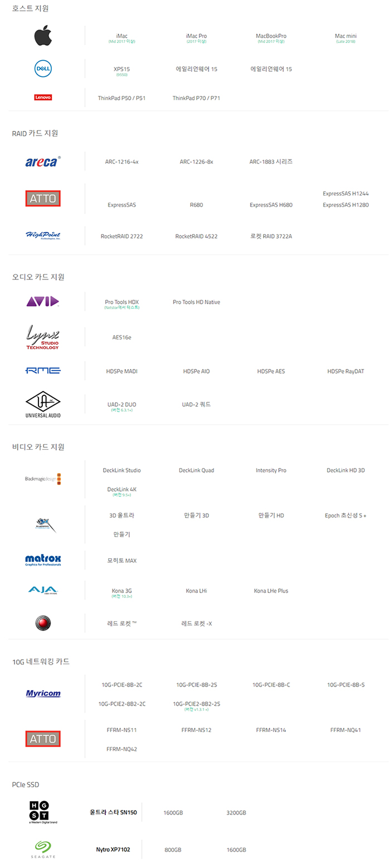Click the ThinkPad P70 / P71 text
Image resolution: width=390 pixels, height=868 pixels.
pyautogui.click(x=196, y=98)
